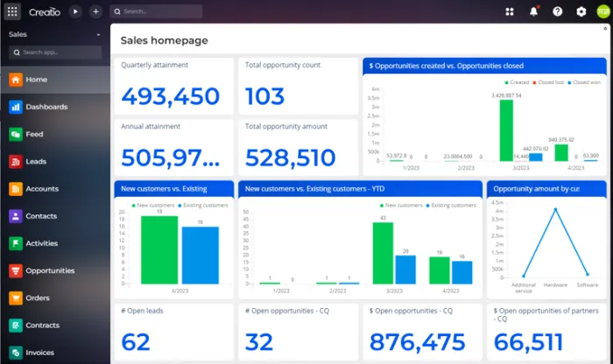The width and height of the screenshot is (613, 364).
Task: Open Opportunities in the sidebar
Action: coord(50,270)
